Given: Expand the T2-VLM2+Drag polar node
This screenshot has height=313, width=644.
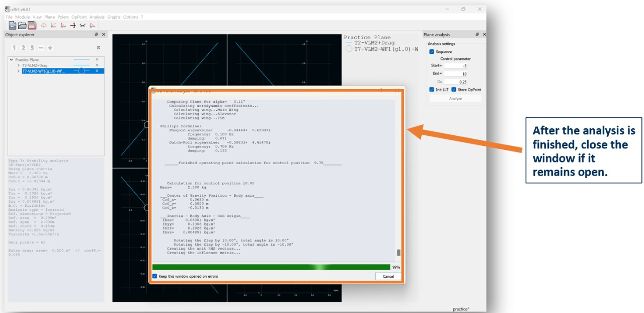Looking at the screenshot, I should [x=18, y=65].
